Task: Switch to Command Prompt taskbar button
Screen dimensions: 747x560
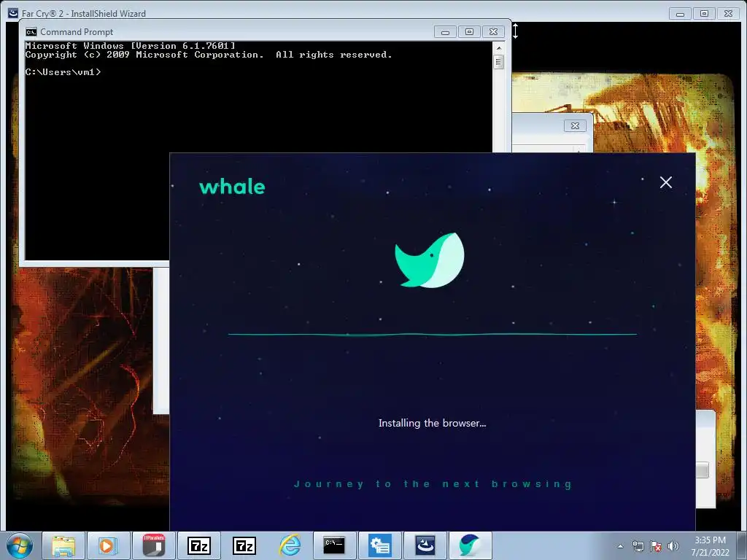Action: 334,545
